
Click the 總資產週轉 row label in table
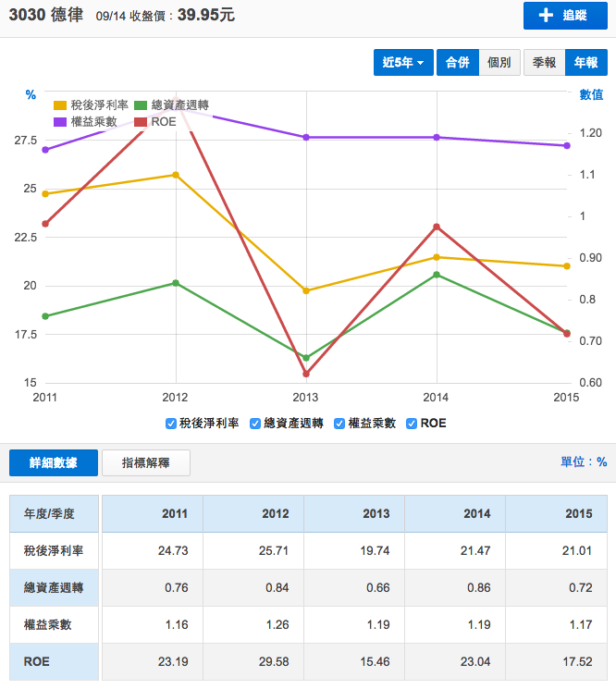(x=55, y=587)
